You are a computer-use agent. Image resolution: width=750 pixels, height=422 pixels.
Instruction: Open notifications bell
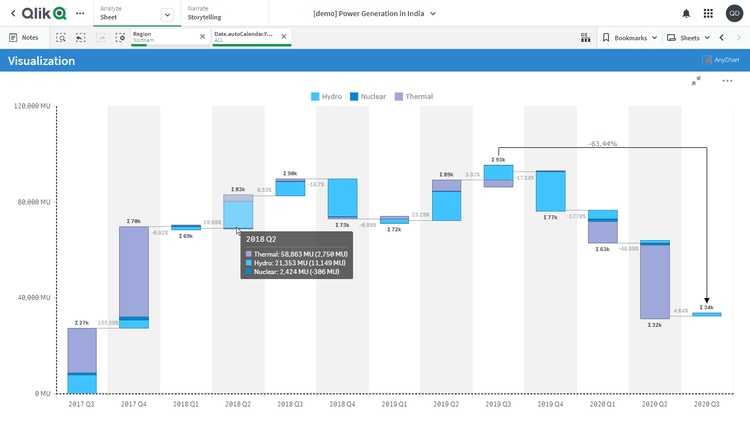tap(686, 13)
